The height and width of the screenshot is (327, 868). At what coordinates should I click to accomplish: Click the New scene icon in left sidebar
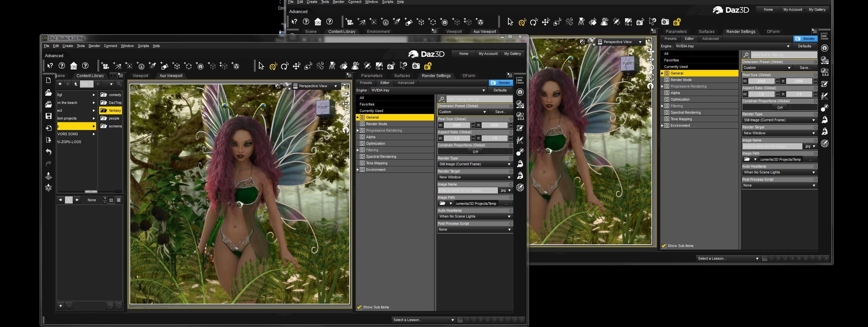(49, 80)
